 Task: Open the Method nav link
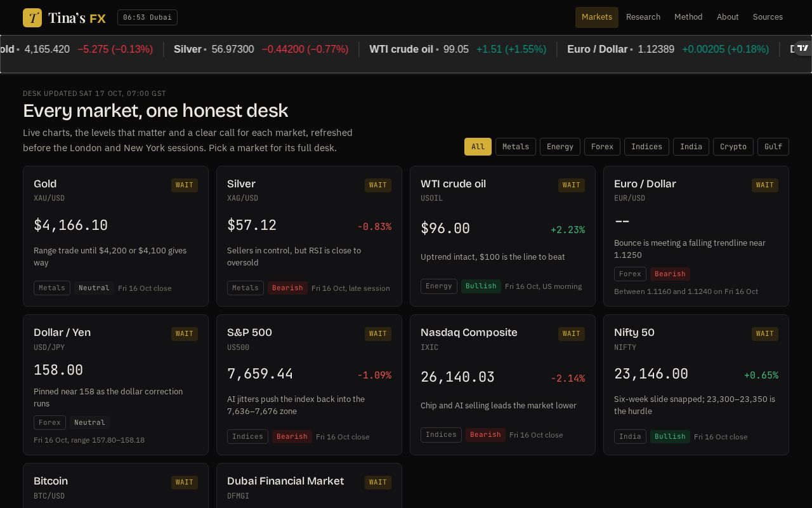[x=688, y=17]
